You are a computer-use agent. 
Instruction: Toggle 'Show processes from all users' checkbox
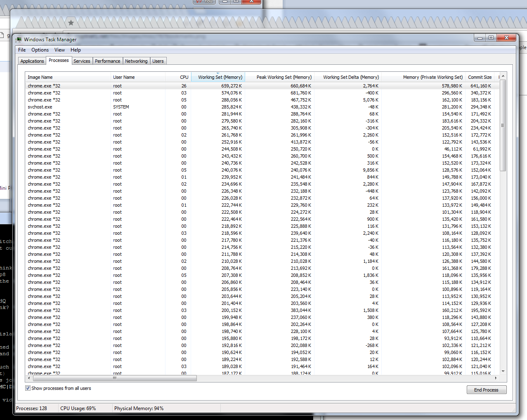[28, 388]
